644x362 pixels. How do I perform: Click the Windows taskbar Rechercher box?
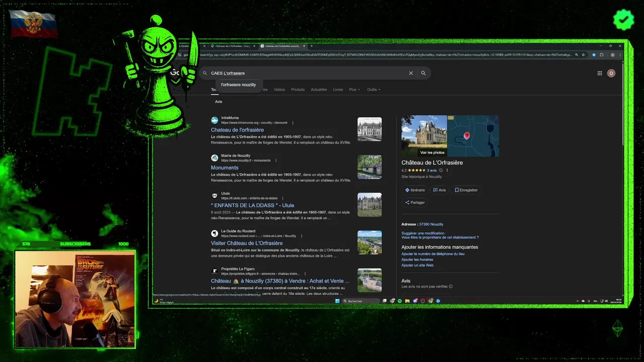[361, 301]
